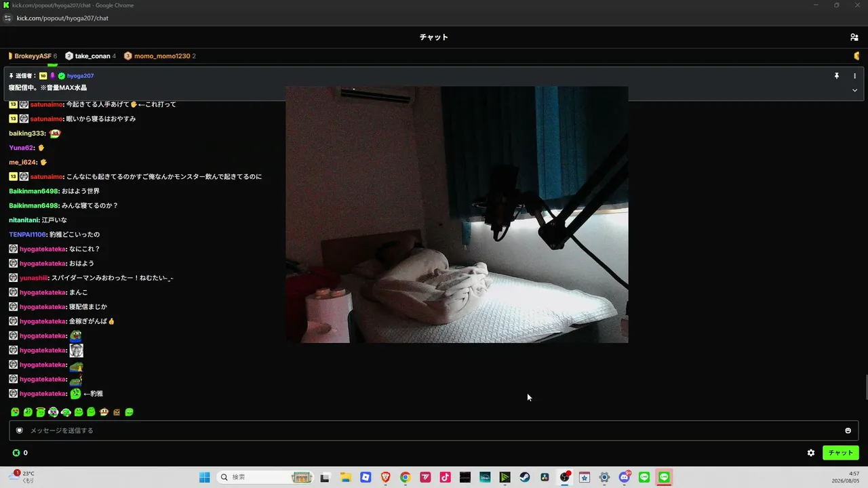
Task: Open OBS Studio from taskbar
Action: point(565,477)
